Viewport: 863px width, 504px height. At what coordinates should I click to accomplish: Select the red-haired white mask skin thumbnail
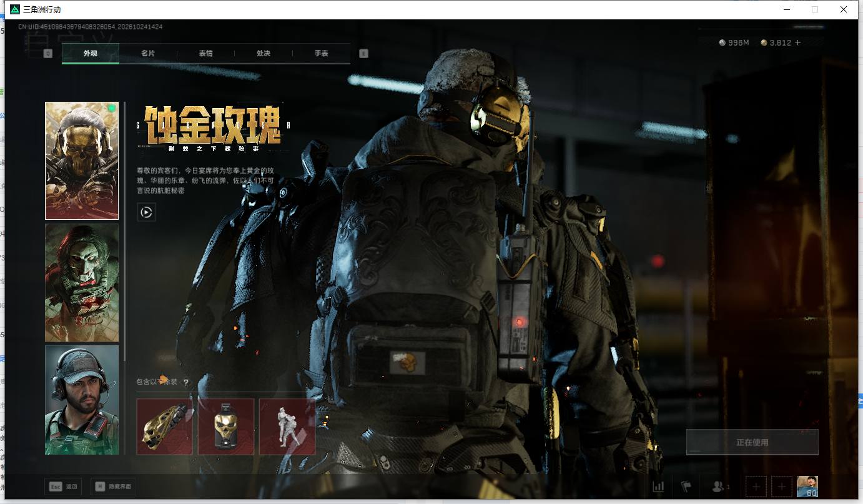point(82,282)
